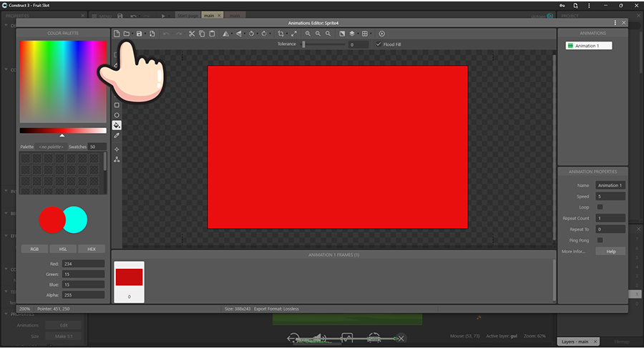Switch to the HEX color mode tab
Image resolution: width=644 pixels, height=349 pixels.
pyautogui.click(x=92, y=249)
